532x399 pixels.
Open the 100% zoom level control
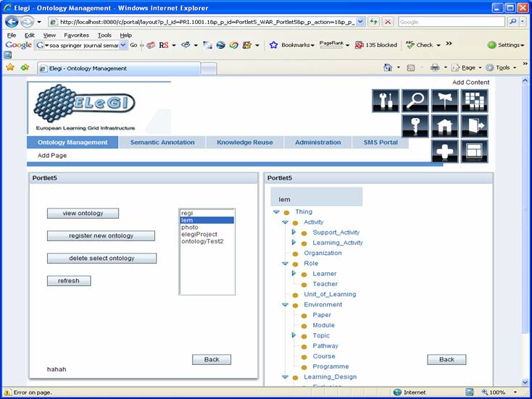pyautogui.click(x=500, y=392)
